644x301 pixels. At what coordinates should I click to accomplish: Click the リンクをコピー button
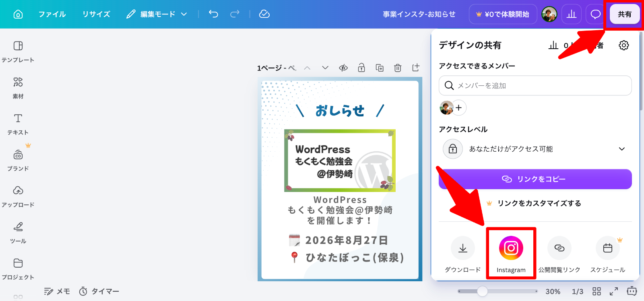tap(535, 179)
